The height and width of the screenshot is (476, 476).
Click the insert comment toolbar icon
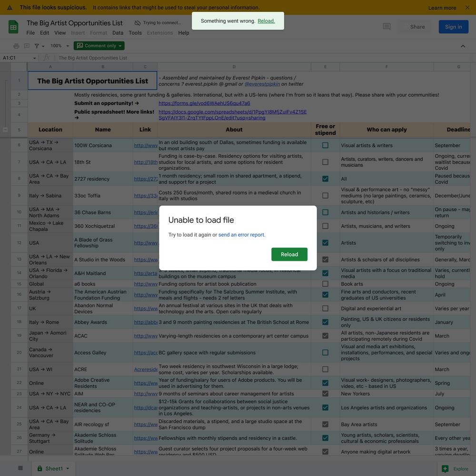click(27, 46)
